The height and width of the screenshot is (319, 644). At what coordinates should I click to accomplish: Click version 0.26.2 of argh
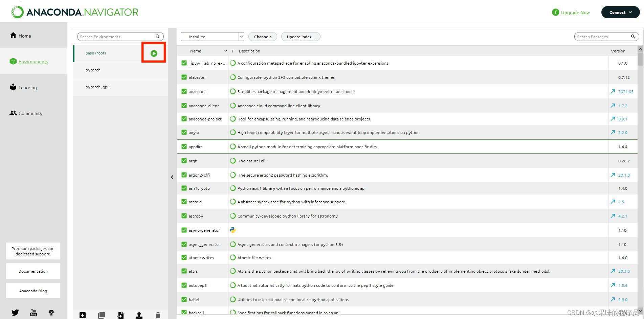624,161
